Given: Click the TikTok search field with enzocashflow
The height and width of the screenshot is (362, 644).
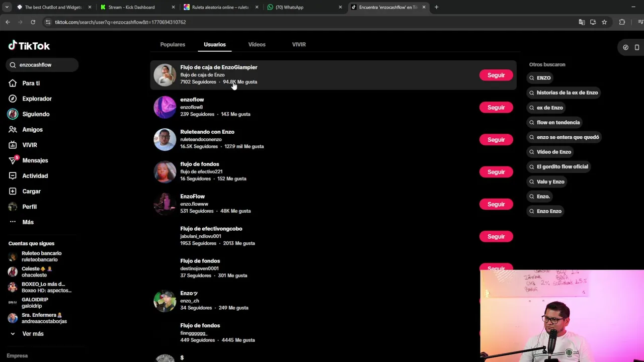Looking at the screenshot, I should tap(42, 65).
